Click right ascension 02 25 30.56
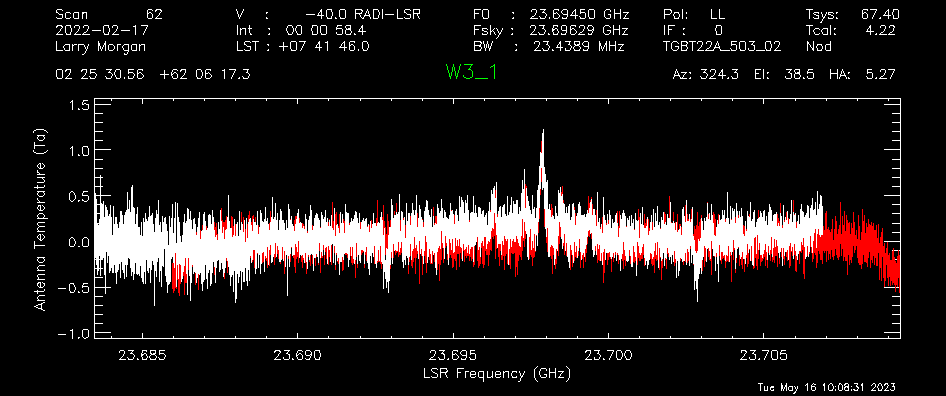Viewport: 946px width, 396px height. pos(100,74)
